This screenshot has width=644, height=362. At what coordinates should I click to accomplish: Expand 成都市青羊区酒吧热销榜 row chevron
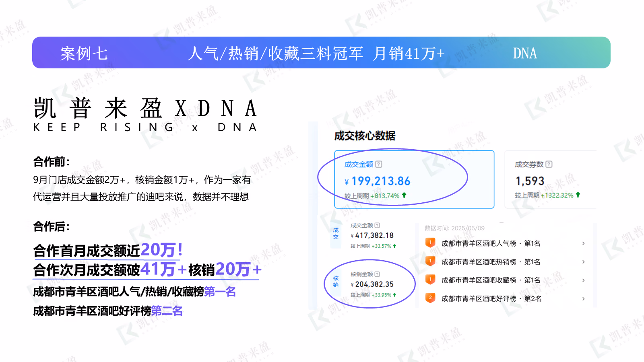click(583, 262)
